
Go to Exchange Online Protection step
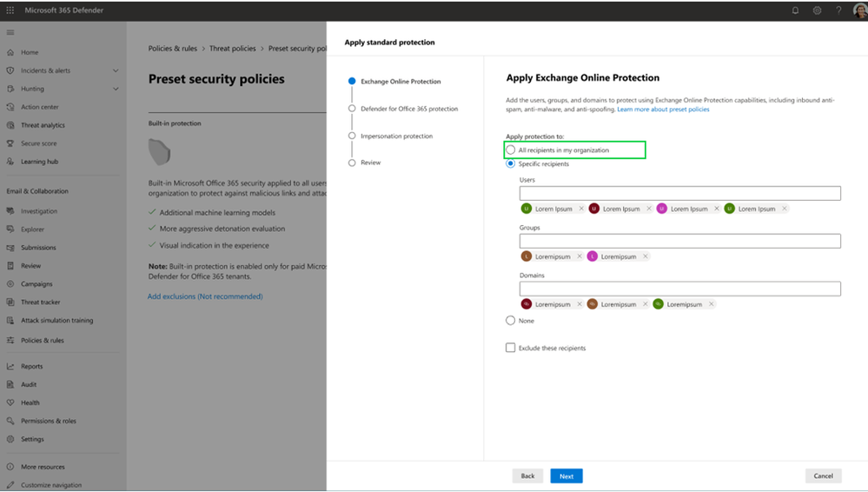click(401, 82)
